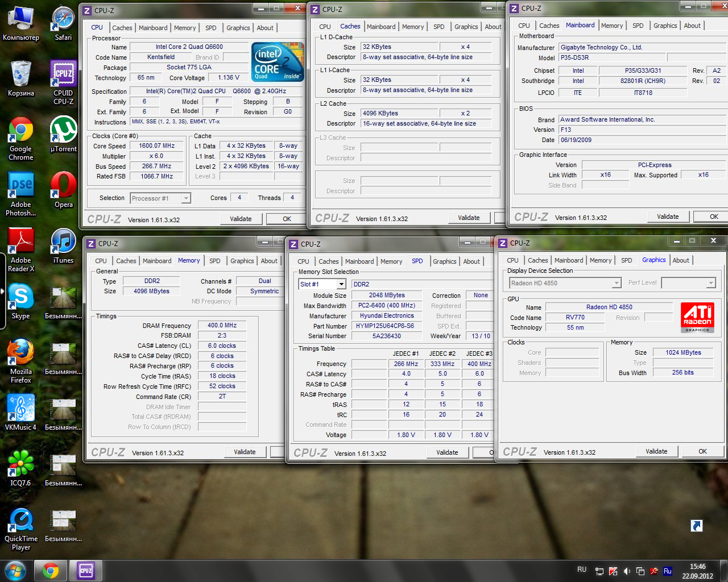Screen dimensions: 728x582
Task: Launch µTorrent from the desktop
Action: (63, 134)
